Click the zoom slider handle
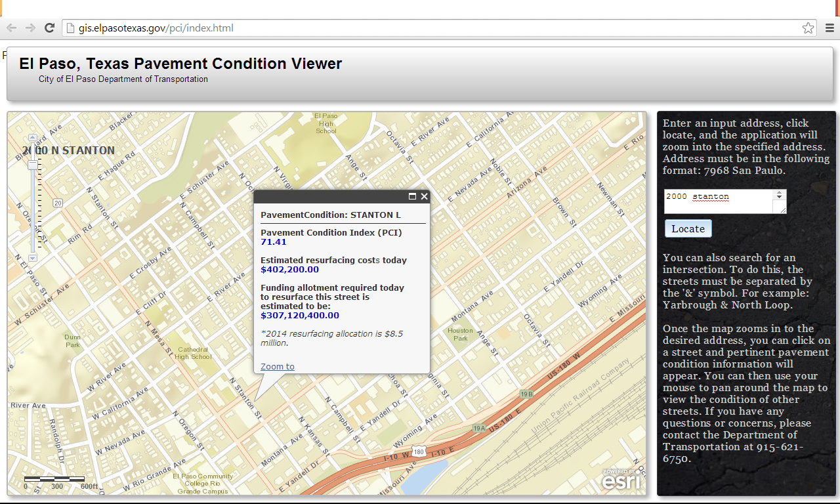The image size is (840, 504). (x=33, y=165)
